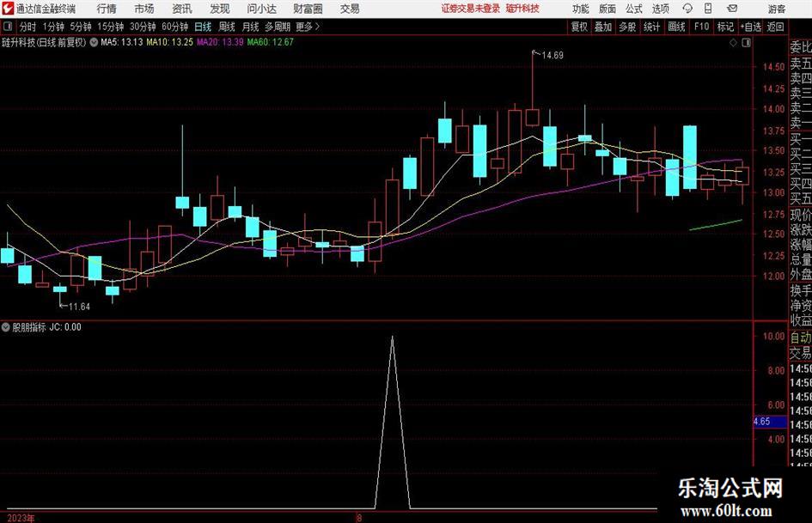Viewport: 812px width, 523px height.
Task: Click the 碰升科技(日线 前复权) chart title
Action: 44,42
